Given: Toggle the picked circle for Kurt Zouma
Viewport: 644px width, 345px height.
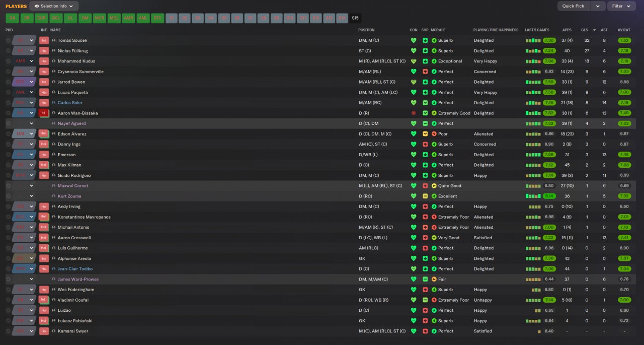Looking at the screenshot, I should pyautogui.click(x=8, y=196).
